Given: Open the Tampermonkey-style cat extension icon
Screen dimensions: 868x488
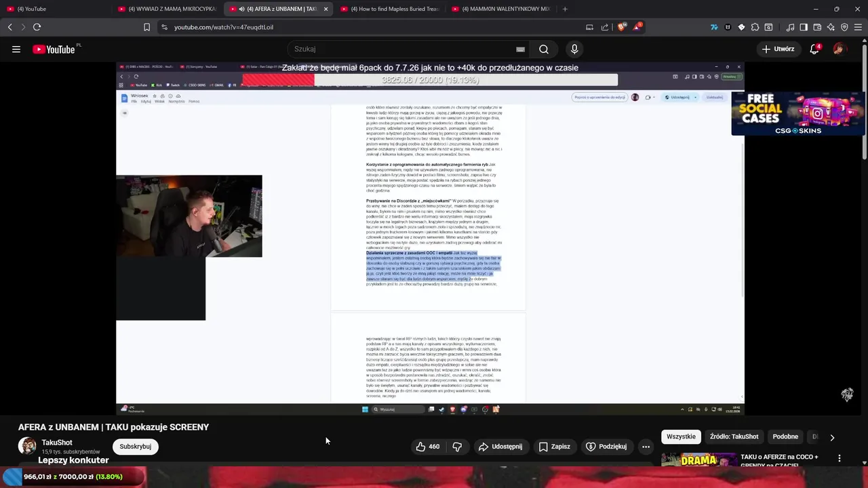Looking at the screenshot, I should tap(728, 27).
